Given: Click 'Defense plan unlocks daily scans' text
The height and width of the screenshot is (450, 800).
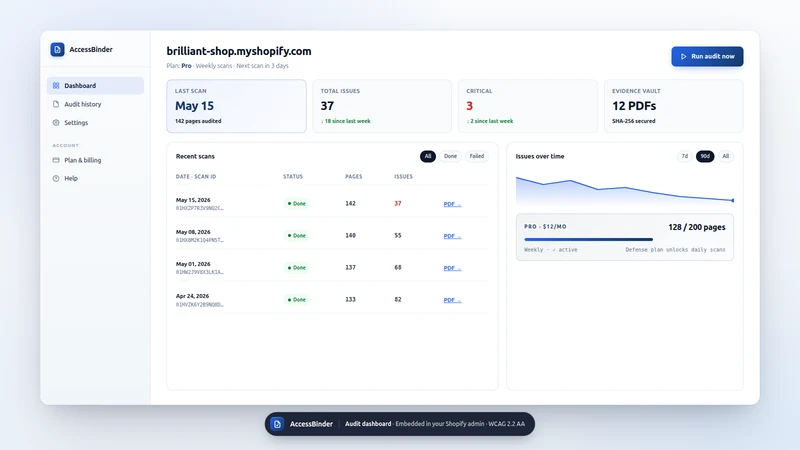Looking at the screenshot, I should point(676,250).
